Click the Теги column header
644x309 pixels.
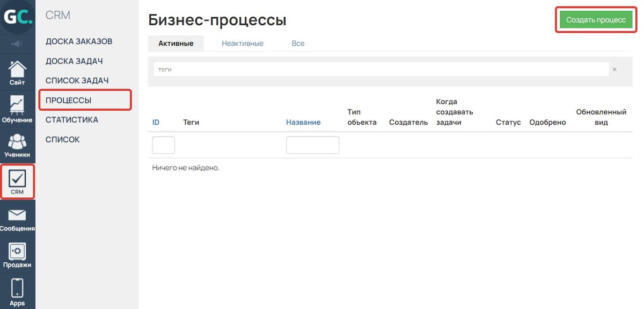pos(191,122)
